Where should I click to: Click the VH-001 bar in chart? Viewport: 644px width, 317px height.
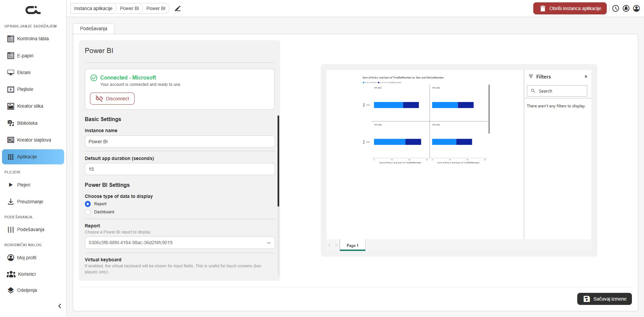click(396, 105)
